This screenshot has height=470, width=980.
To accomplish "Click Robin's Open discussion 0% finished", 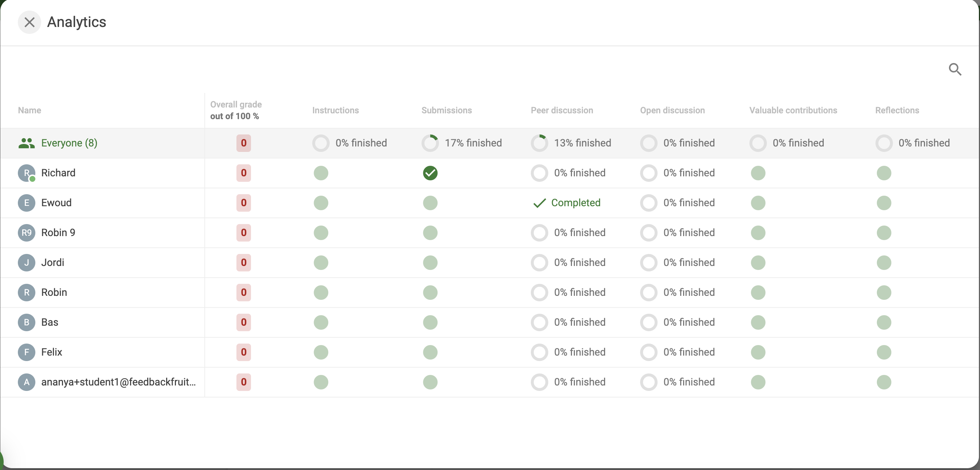I will pos(678,292).
